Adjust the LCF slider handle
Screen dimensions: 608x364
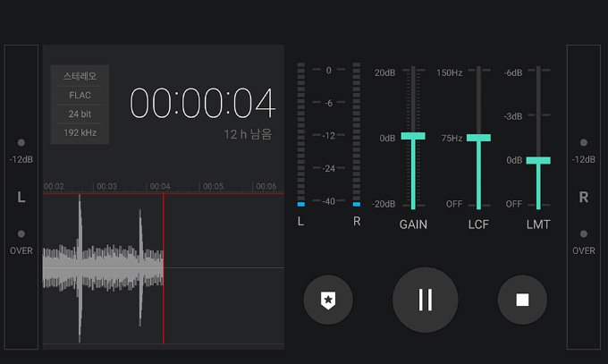click(x=478, y=138)
